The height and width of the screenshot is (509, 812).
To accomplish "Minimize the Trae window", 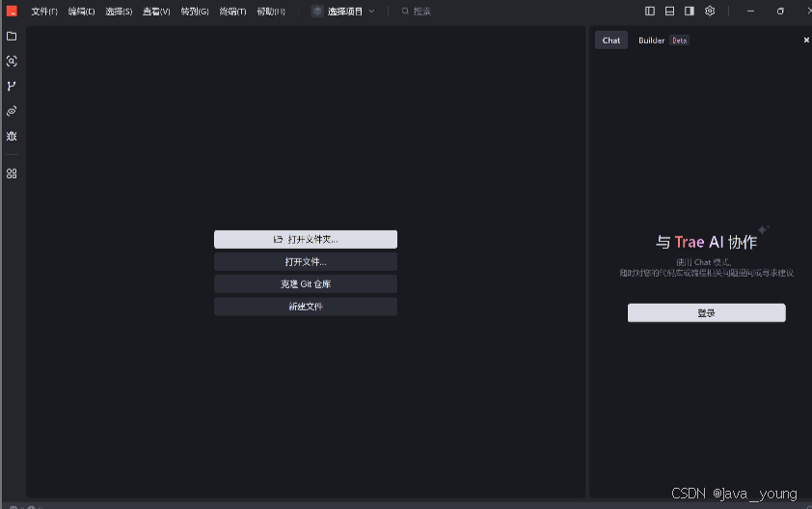I will pos(750,11).
